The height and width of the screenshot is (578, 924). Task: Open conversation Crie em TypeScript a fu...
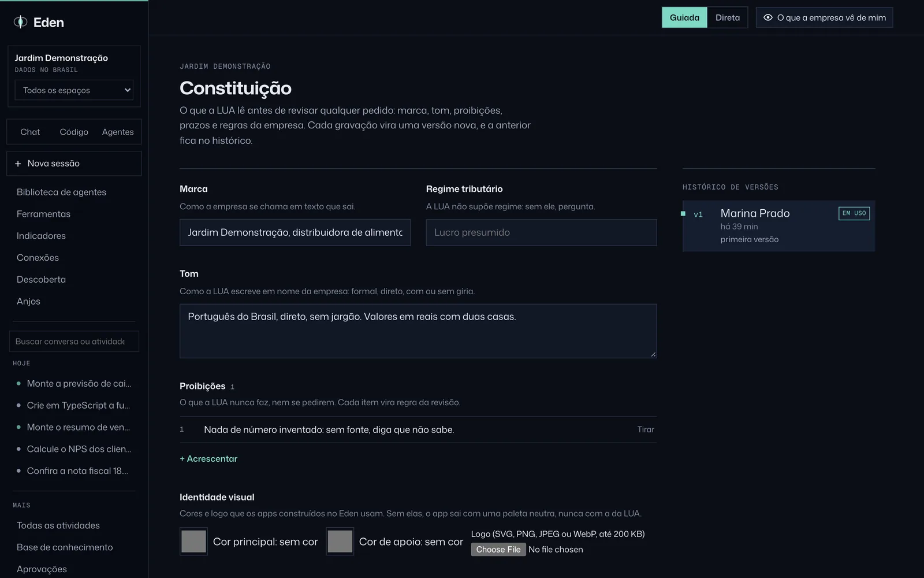point(74,405)
